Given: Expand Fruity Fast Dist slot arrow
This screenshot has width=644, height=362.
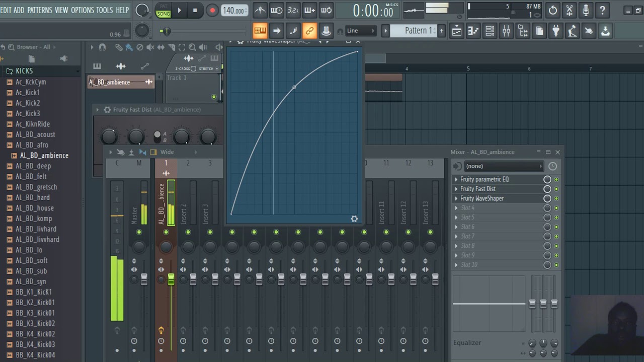Looking at the screenshot, I should pyautogui.click(x=456, y=189).
